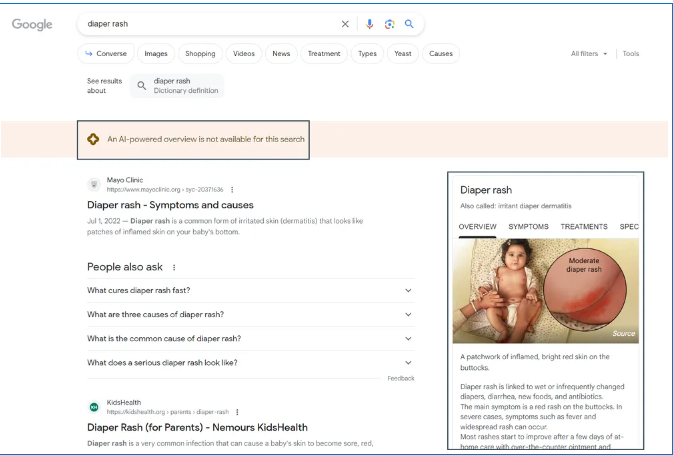The width and height of the screenshot is (673, 455).
Task: Click the People also ask heading
Action: (x=125, y=267)
